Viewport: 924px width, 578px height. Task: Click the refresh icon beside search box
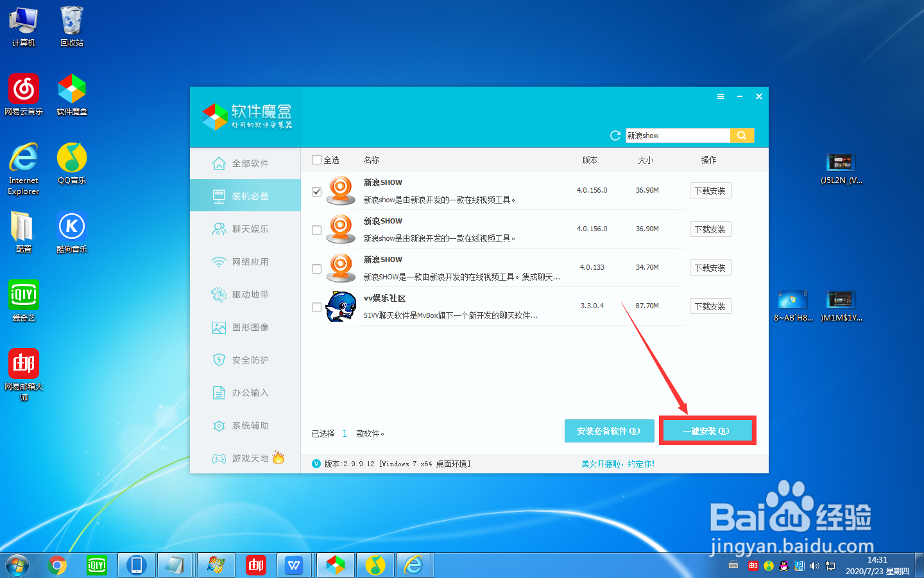click(615, 136)
